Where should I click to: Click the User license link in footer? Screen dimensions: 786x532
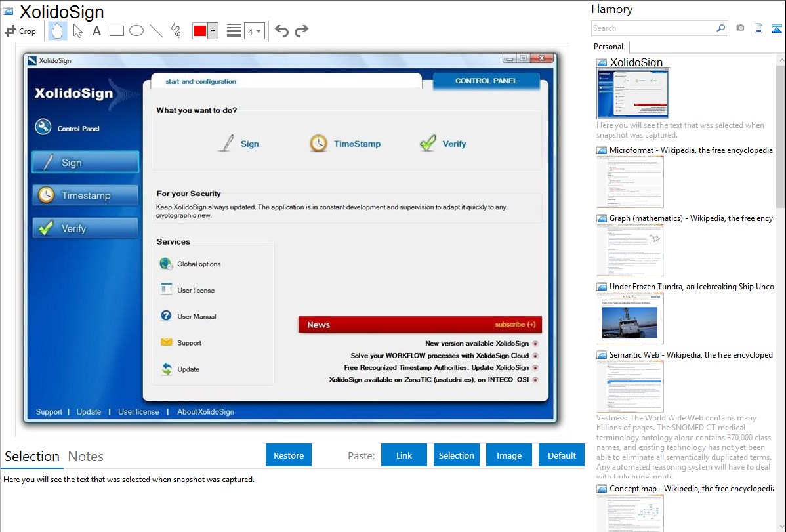[138, 412]
